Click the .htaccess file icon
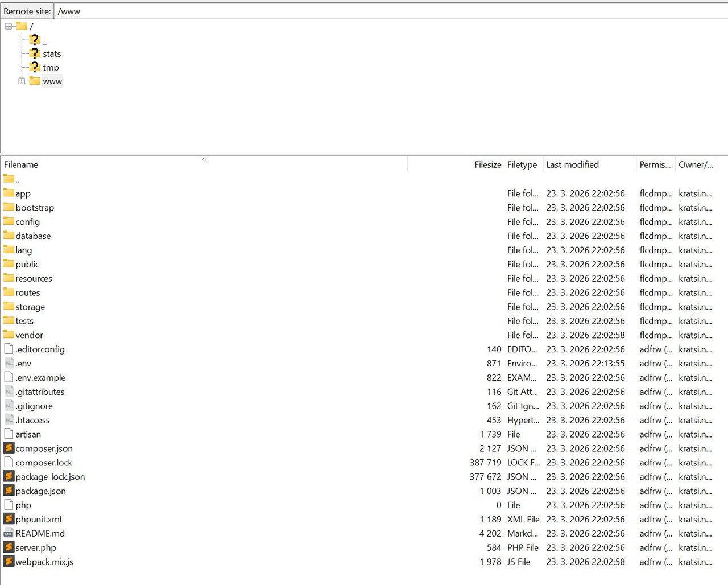Viewport: 728px width, 585px height. click(9, 420)
